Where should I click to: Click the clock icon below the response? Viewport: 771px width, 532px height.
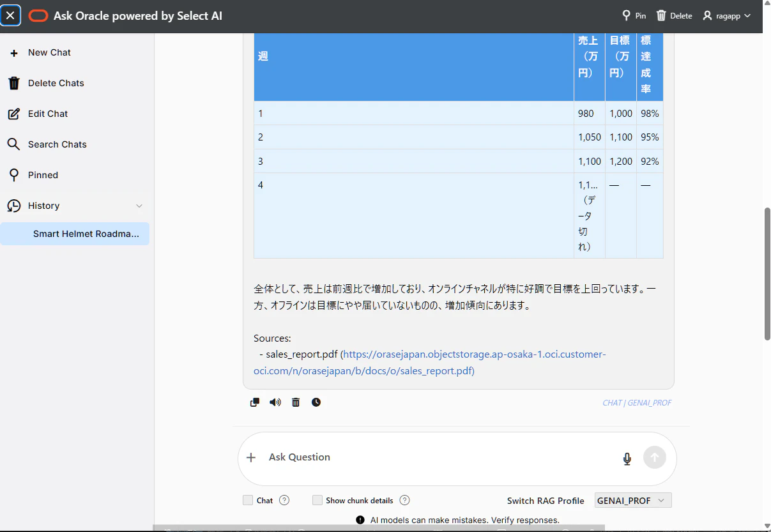[316, 402]
